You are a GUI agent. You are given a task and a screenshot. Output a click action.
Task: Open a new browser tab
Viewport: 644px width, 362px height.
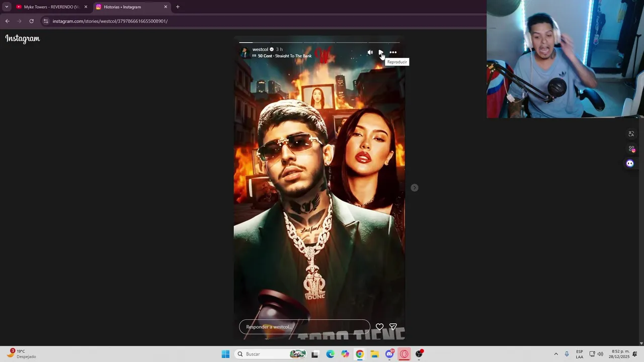pos(178,7)
